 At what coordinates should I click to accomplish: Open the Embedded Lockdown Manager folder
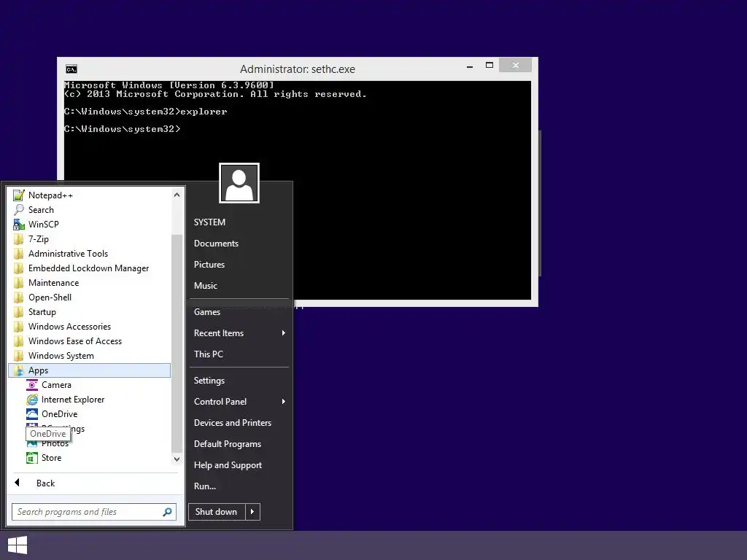coord(90,268)
